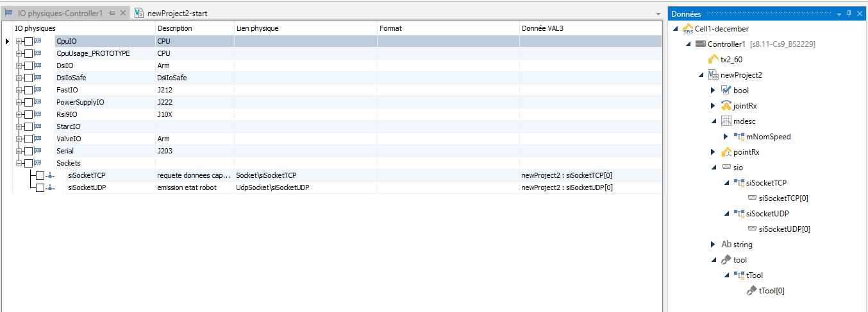Click the tx2_60 robot arm icon
868x312 pixels.
[713, 60]
